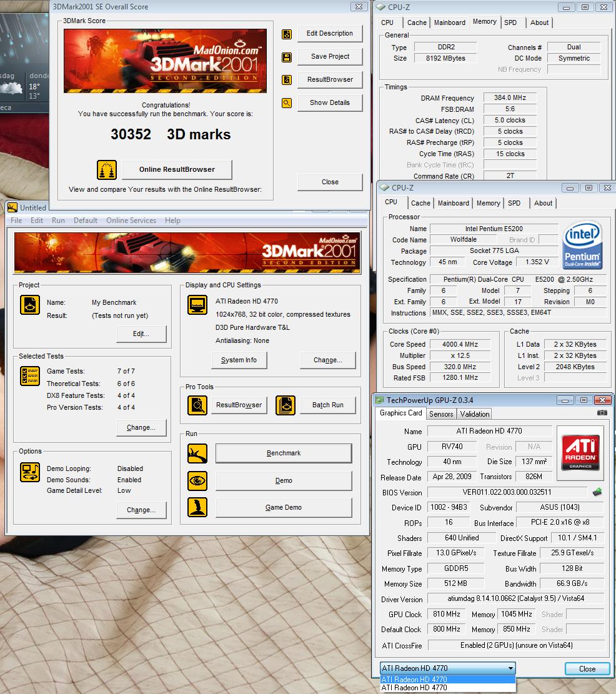Click the Edit Description button

(x=330, y=34)
